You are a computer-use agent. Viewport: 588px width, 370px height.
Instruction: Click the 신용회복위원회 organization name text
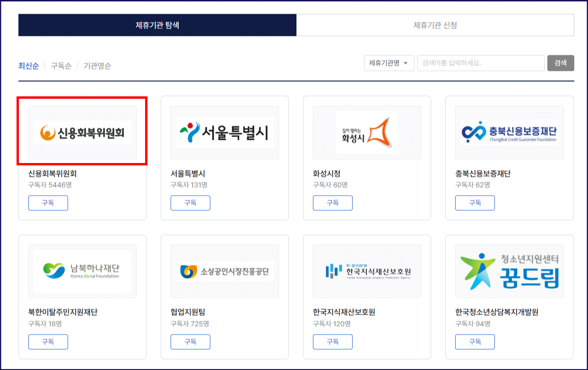click(x=52, y=173)
